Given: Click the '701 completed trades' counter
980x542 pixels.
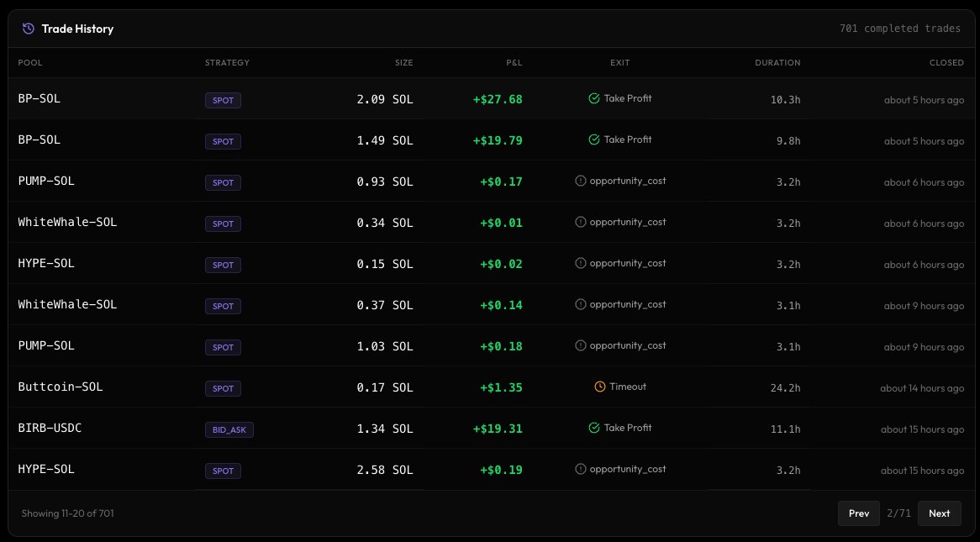Looking at the screenshot, I should 900,29.
